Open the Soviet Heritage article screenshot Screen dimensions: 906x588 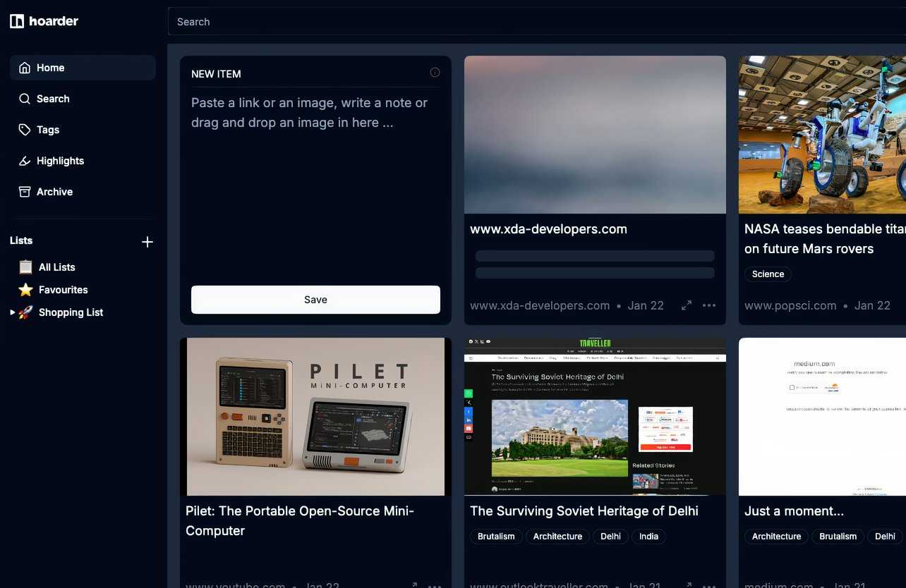coord(595,417)
